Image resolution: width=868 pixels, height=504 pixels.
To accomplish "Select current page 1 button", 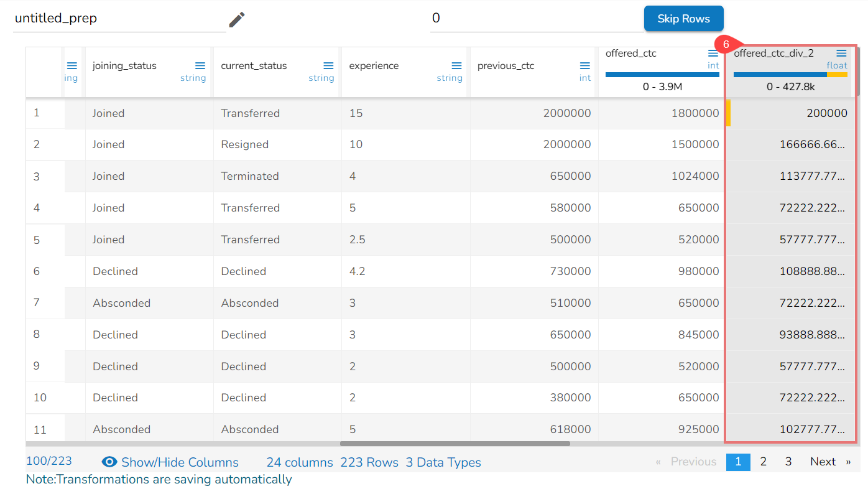I will pos(738,462).
